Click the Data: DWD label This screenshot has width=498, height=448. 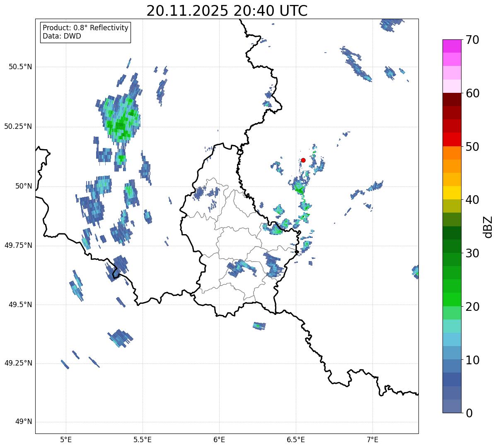62,36
